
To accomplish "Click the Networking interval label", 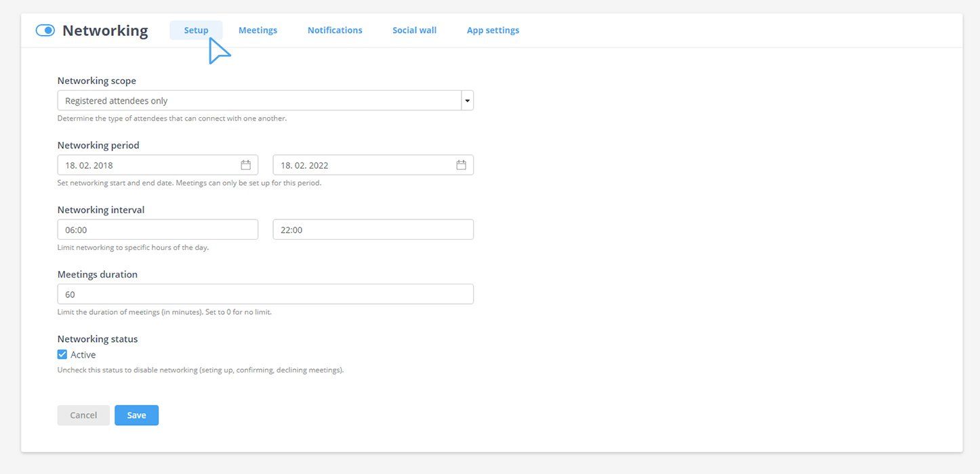I will click(x=101, y=210).
